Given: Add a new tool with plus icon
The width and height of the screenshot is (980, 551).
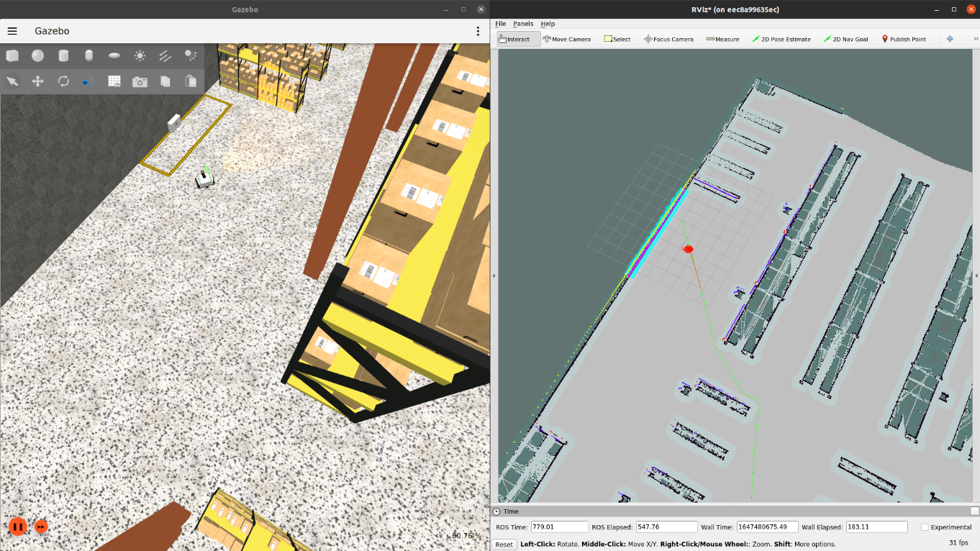Looking at the screenshot, I should click(x=950, y=39).
